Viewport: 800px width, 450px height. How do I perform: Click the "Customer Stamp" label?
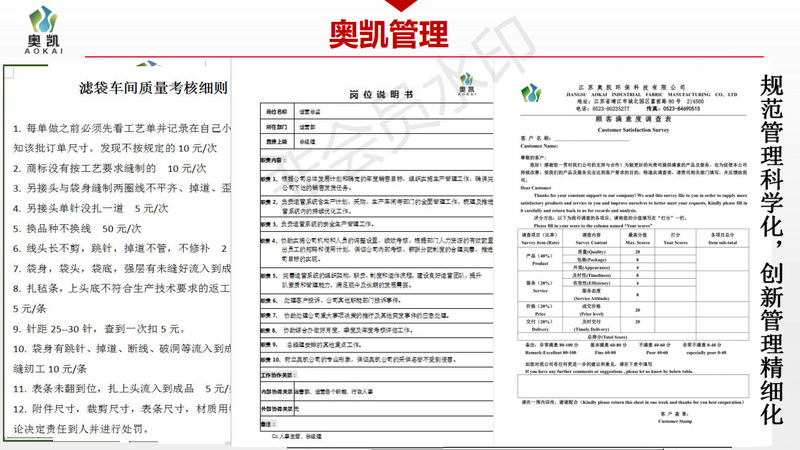675,421
